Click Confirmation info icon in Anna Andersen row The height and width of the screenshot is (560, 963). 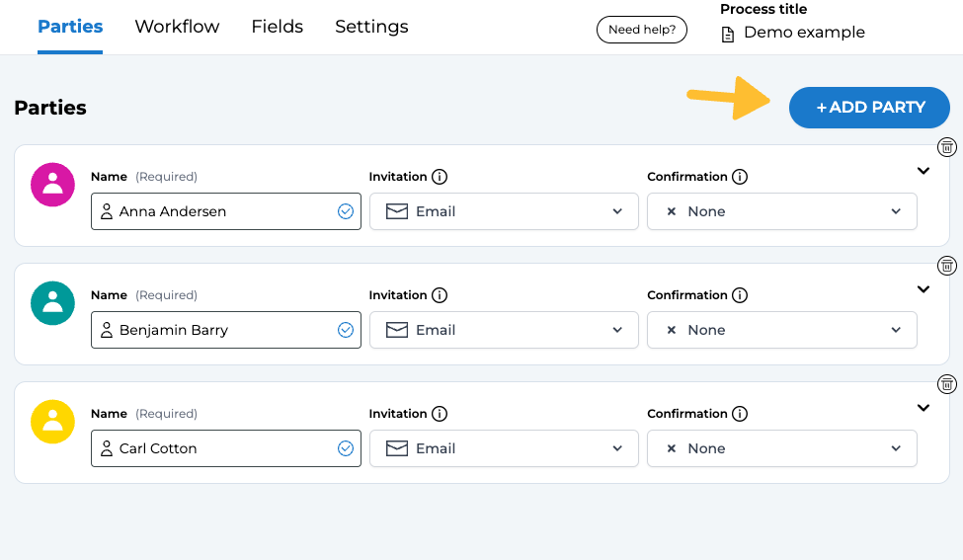pyautogui.click(x=740, y=177)
